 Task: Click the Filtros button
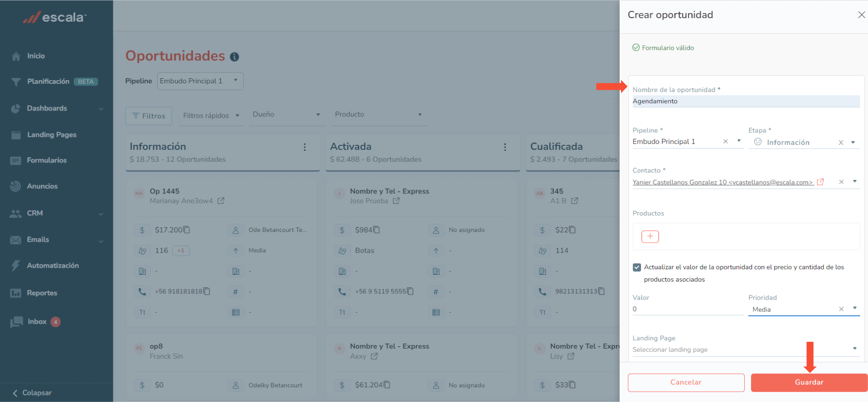pyautogui.click(x=149, y=116)
